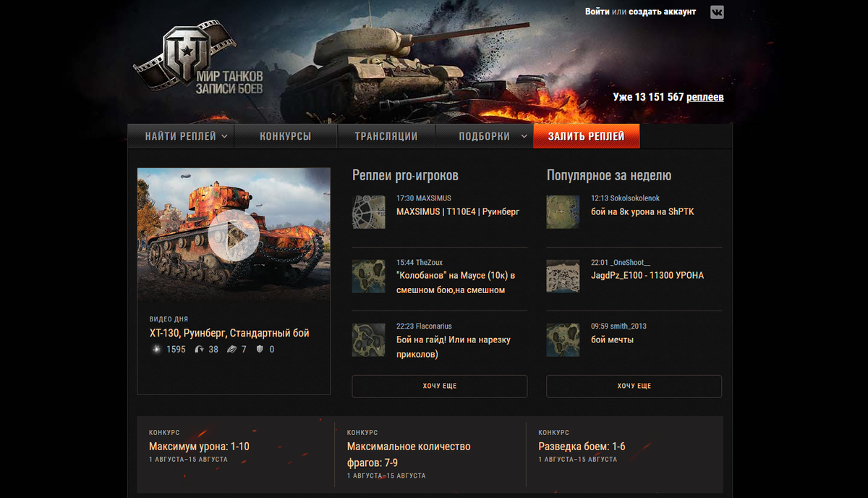Image resolution: width=868 pixels, height=498 pixels.
Task: Click the damage icon beside 38
Action: click(199, 350)
